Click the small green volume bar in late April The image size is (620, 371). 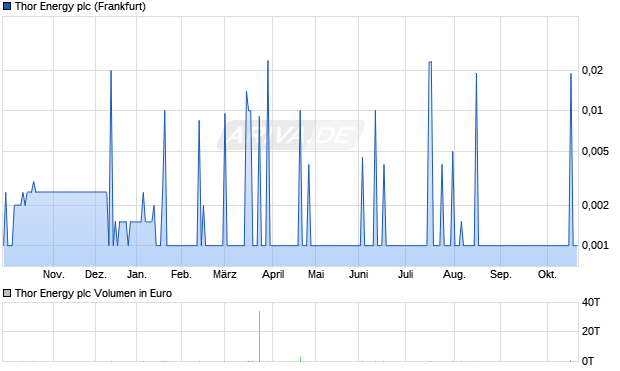click(301, 359)
